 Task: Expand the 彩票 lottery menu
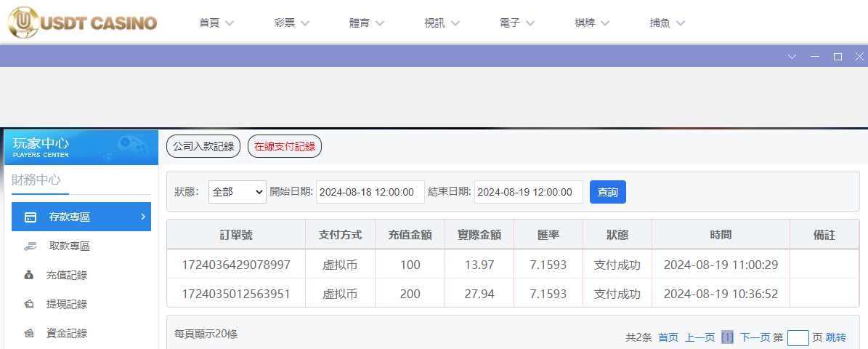click(291, 23)
